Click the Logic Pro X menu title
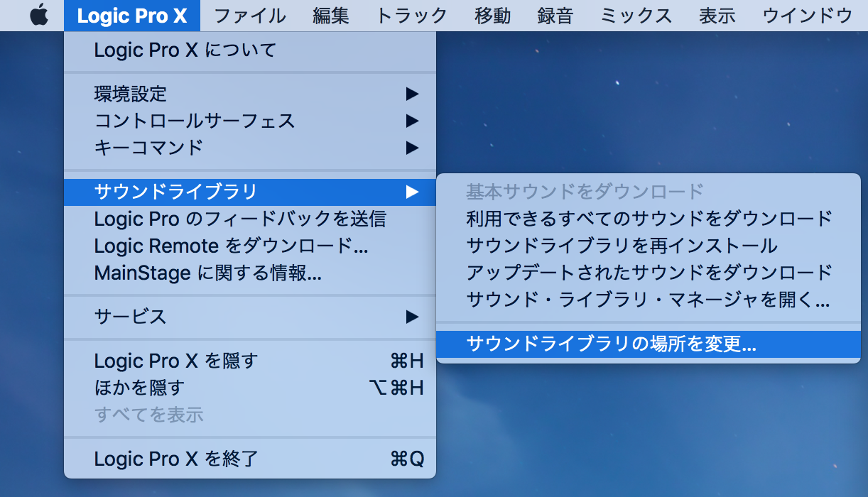The width and height of the screenshot is (868, 497). [x=131, y=16]
